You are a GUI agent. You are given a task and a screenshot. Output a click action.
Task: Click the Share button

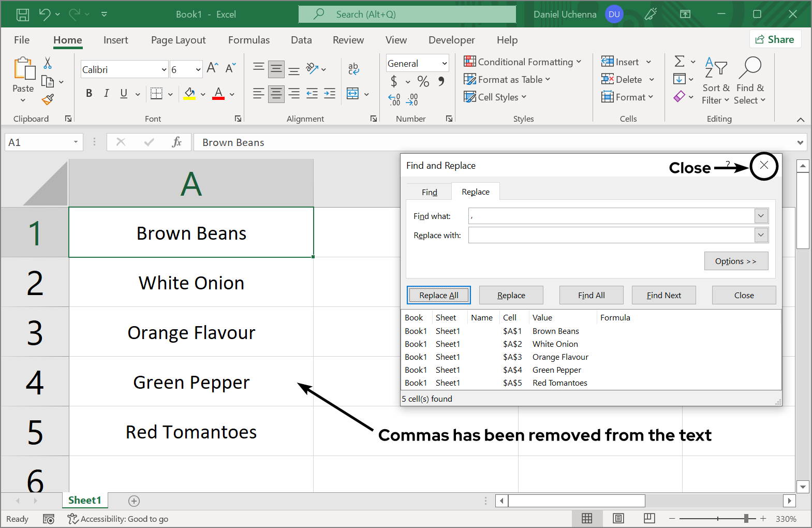(x=775, y=39)
